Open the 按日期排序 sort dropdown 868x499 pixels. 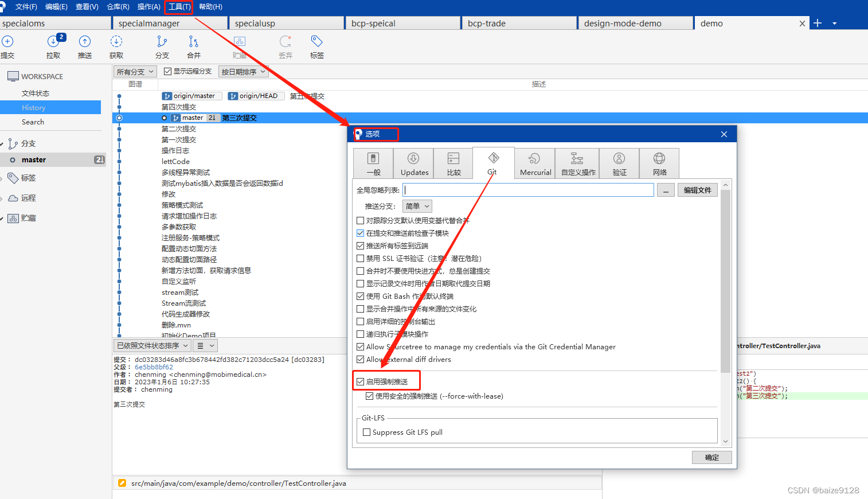pos(244,72)
